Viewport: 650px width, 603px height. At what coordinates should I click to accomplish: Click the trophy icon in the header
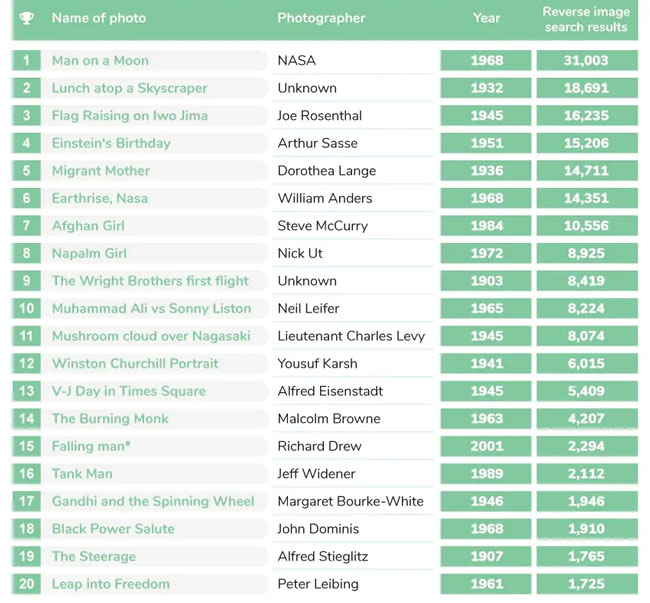pyautogui.click(x=27, y=18)
